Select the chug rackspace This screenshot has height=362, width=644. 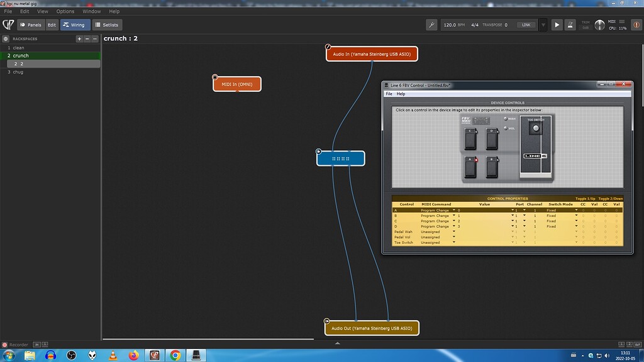[50, 72]
